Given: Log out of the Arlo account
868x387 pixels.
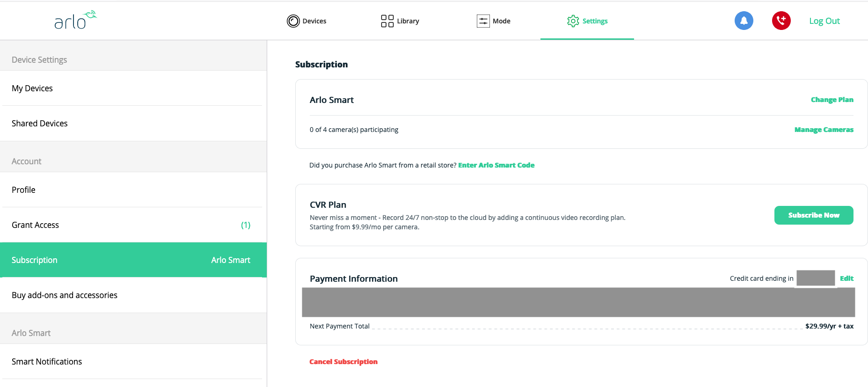Looking at the screenshot, I should coord(824,21).
